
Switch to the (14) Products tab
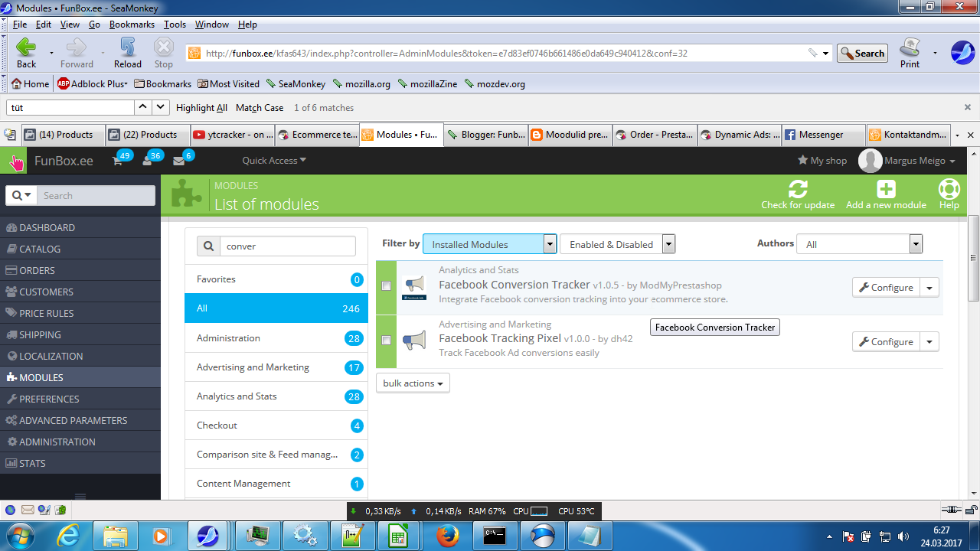pos(63,135)
